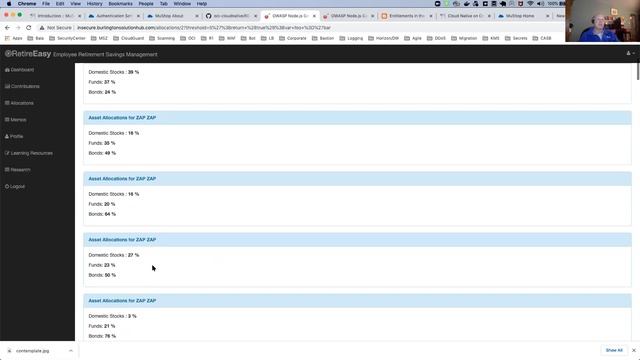Viewport: 640px width, 360px height.
Task: Open the Bastion bookmarks folder
Action: coord(322,38)
